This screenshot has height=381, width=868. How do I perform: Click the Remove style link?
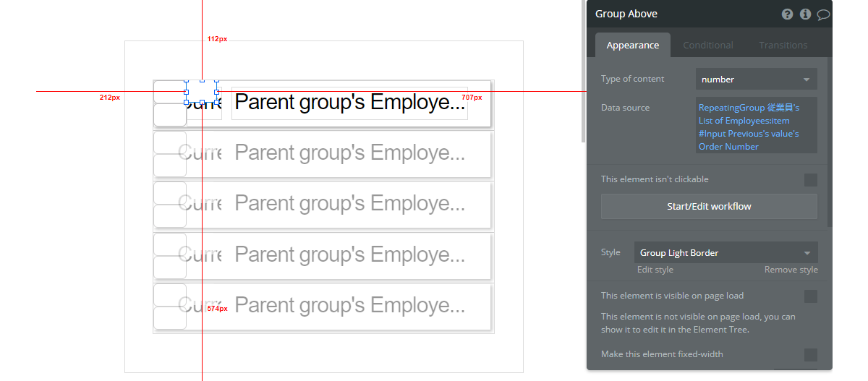(791, 270)
